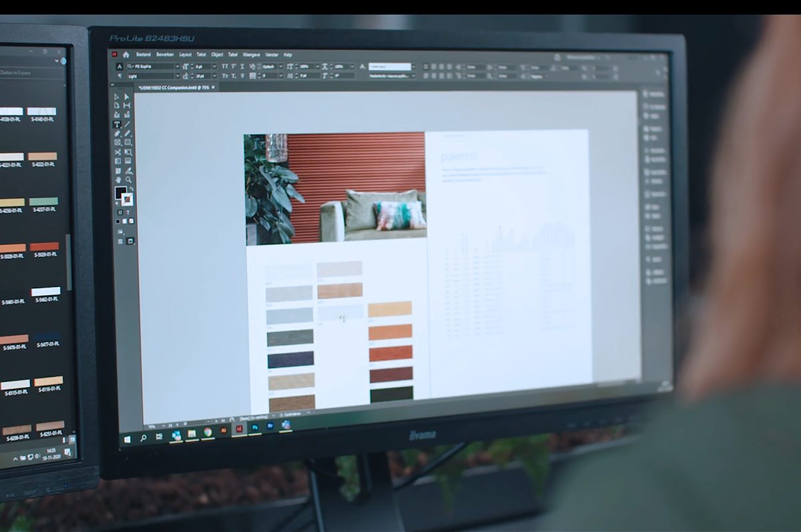Open Google Chrome from the taskbar
This screenshot has width=801, height=532.
point(208,432)
